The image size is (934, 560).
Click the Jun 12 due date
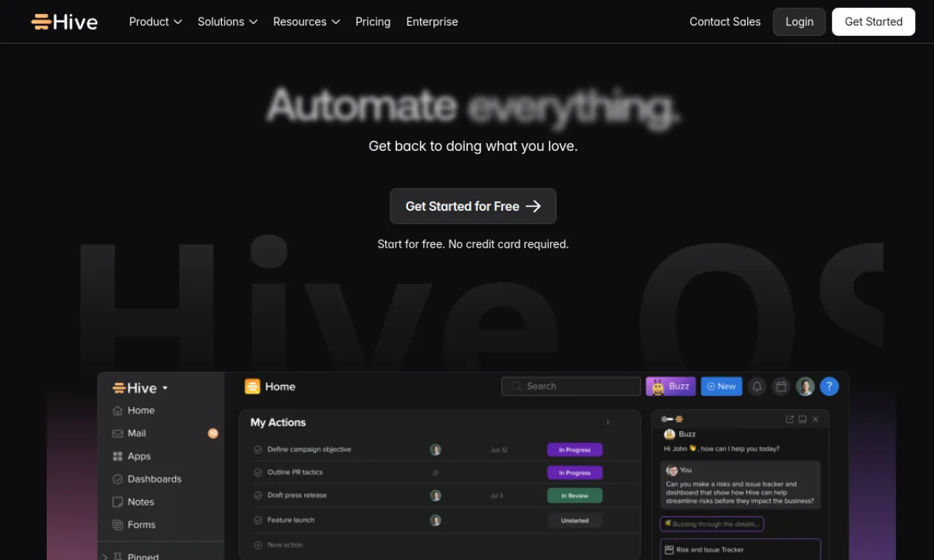[499, 450]
